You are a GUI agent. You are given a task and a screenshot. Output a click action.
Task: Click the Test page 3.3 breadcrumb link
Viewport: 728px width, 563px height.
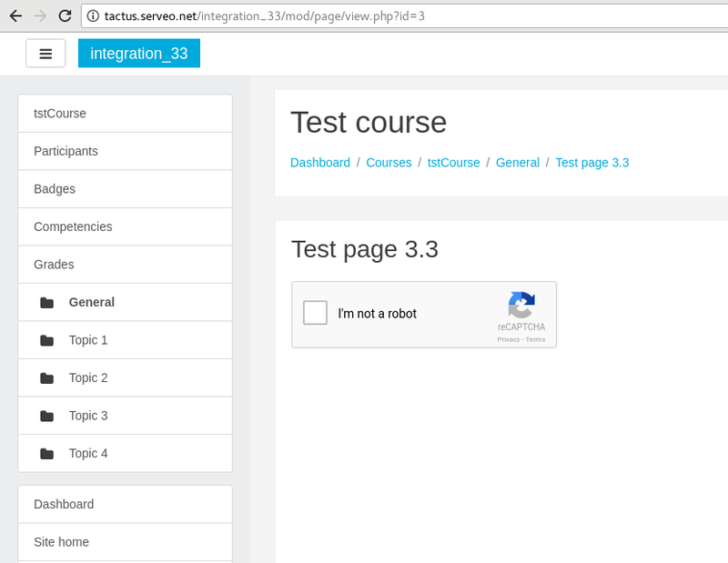[592, 163]
